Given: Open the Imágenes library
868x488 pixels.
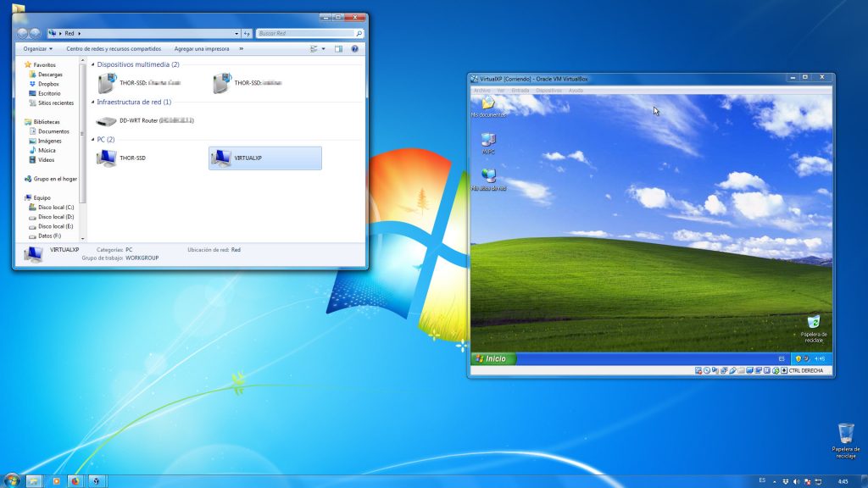Looking at the screenshot, I should 46,141.
